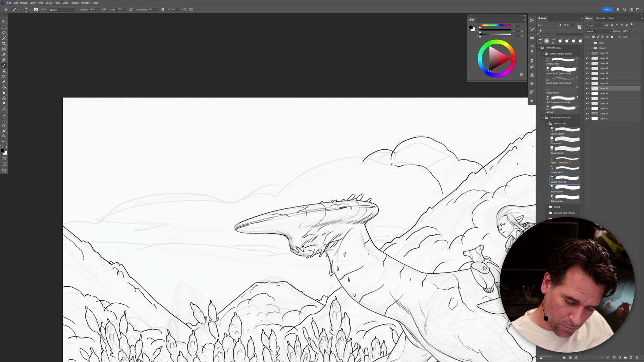The image size is (644, 362).
Task: Select the Lasso tool
Action: pyautogui.click(x=4, y=33)
